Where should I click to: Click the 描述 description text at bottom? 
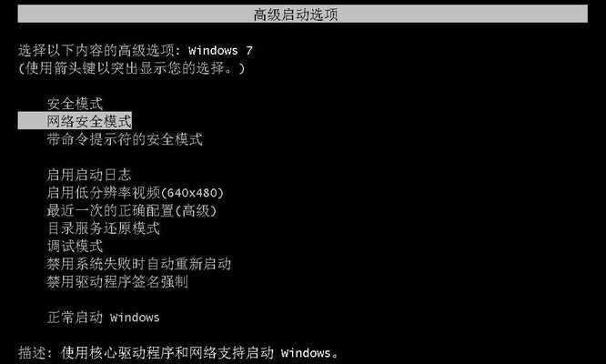pos(178,352)
